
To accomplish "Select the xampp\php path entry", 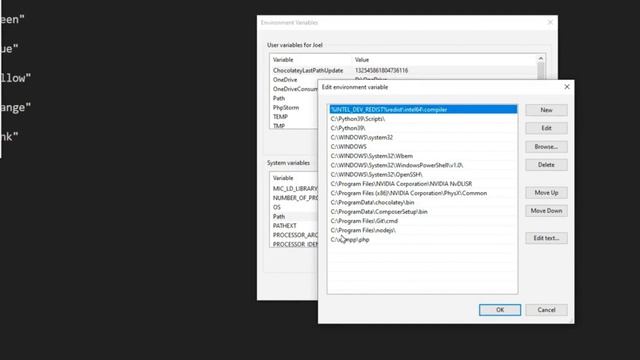I will pos(423,240).
